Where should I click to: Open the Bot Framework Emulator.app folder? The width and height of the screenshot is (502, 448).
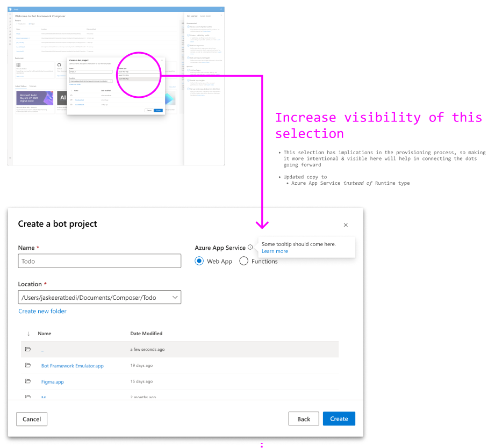[73, 366]
